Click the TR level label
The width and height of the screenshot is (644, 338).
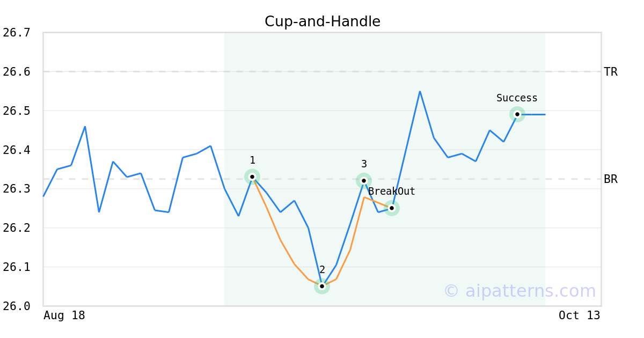pos(611,72)
